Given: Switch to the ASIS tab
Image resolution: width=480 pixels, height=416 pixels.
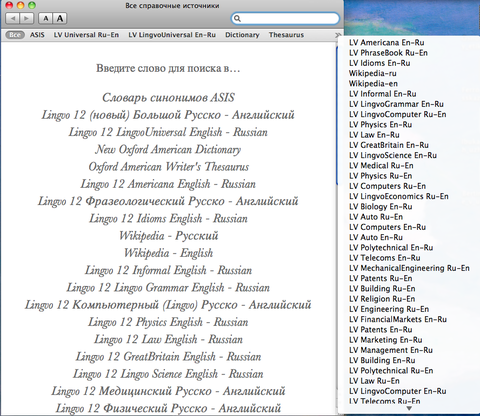Looking at the screenshot, I should pyautogui.click(x=37, y=35).
